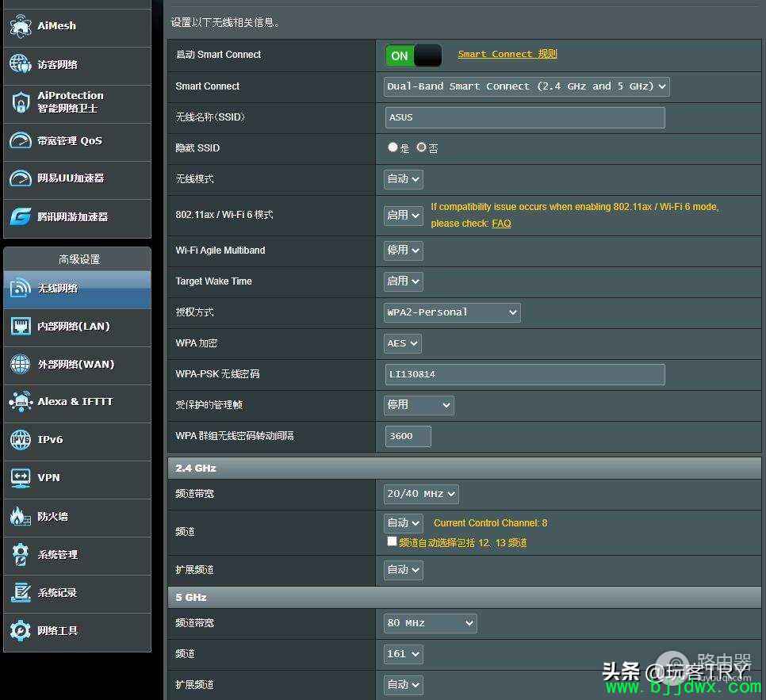Select 是 (Yes) for hidden SSID

pos(393,147)
